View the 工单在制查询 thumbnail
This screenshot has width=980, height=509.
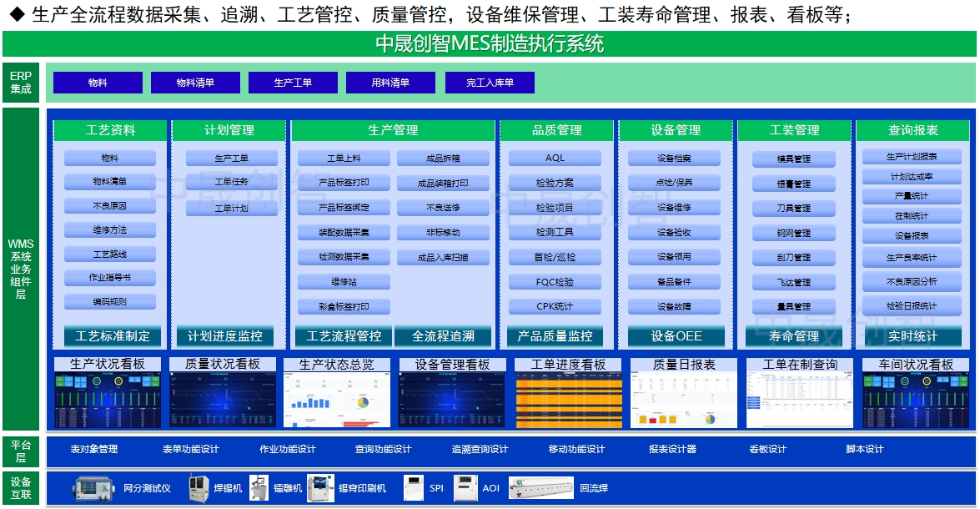coord(800,401)
